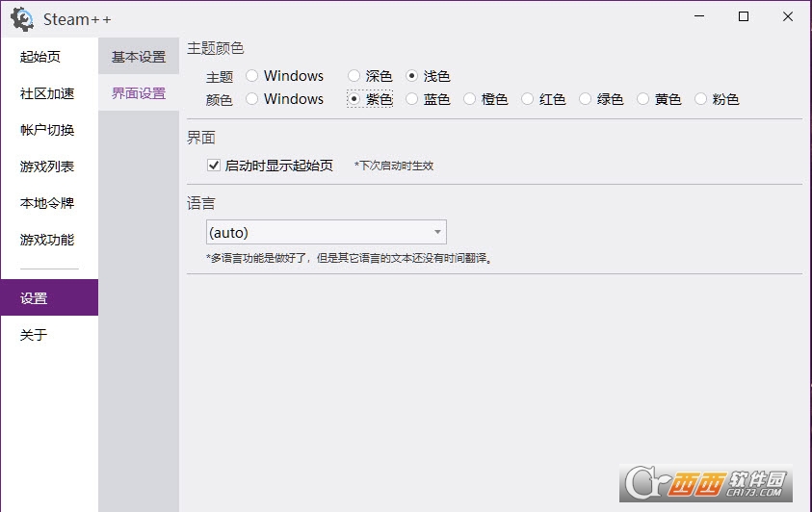The height and width of the screenshot is (512, 812).
Task: Open the 游戏列表 game list
Action: point(49,166)
